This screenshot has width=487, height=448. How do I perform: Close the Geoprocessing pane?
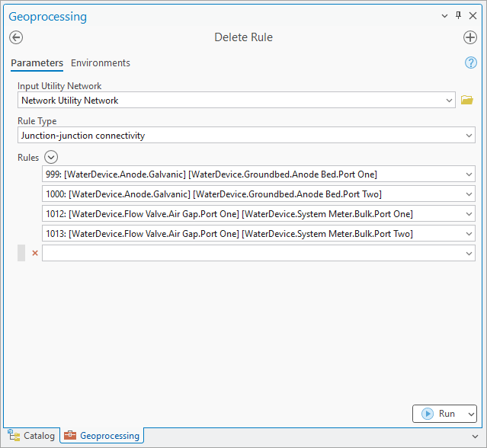pyautogui.click(x=472, y=15)
